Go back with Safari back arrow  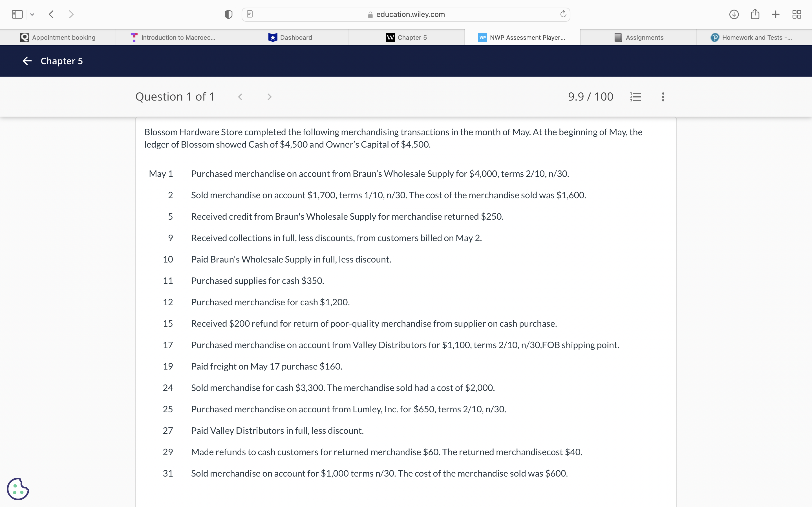point(51,14)
